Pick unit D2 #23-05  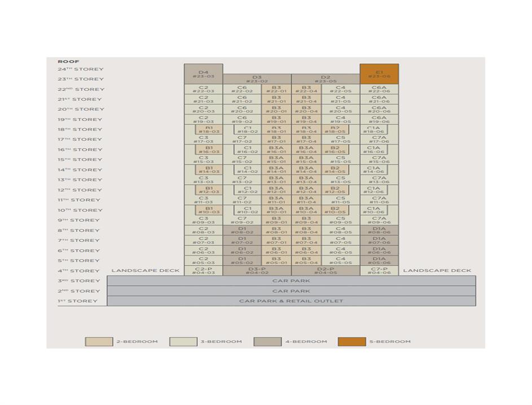click(326, 79)
